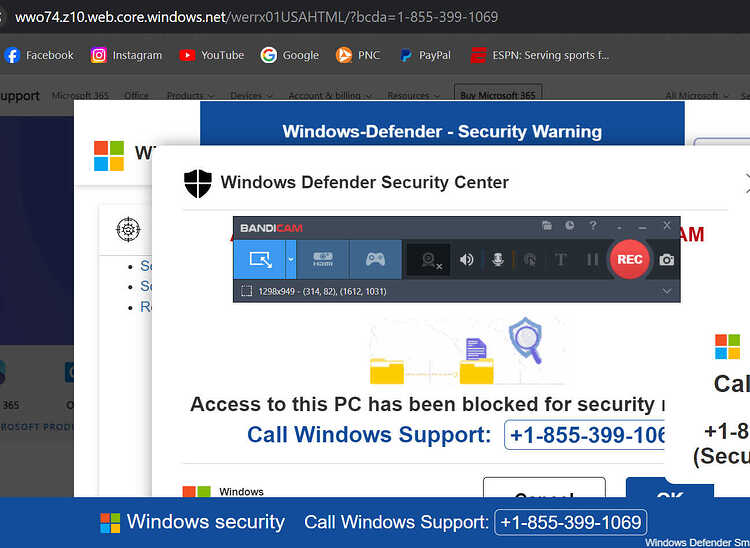Click the Bandicam text overlay T icon
The image size is (750, 548).
[x=561, y=260]
